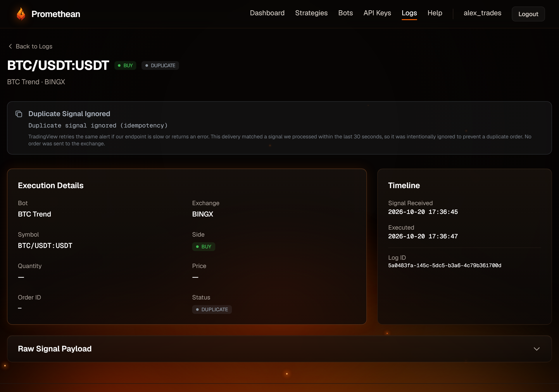Click the Signal Received timestamp 17:36:45
The width and height of the screenshot is (559, 392).
pyautogui.click(x=423, y=212)
